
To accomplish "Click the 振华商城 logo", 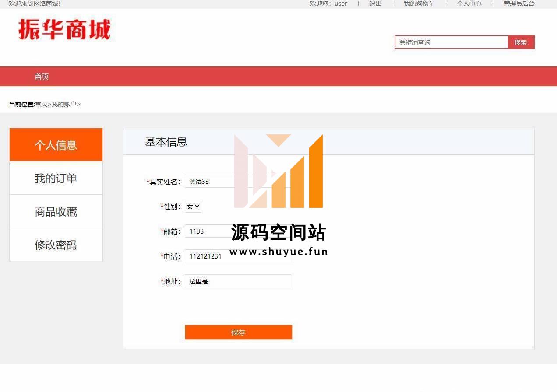I will click(x=64, y=30).
